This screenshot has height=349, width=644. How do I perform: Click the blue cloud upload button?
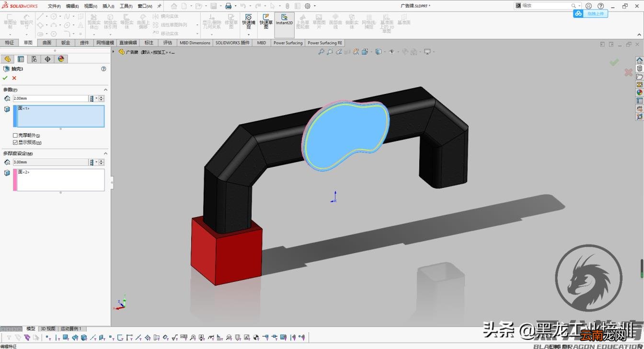590,13
